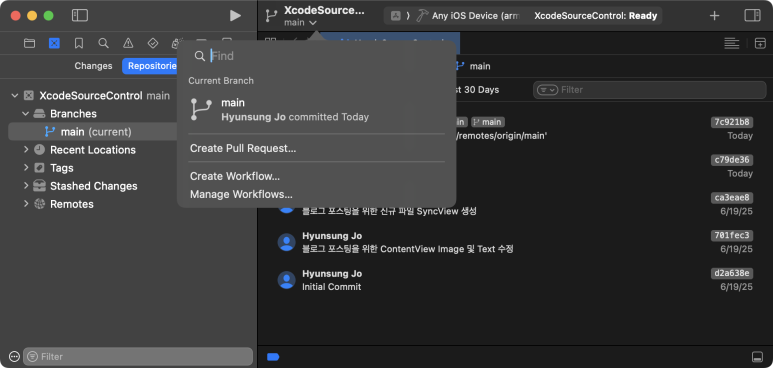Viewport: 773px width, 368px height.
Task: Open the Project navigator folder icon
Action: 30,43
